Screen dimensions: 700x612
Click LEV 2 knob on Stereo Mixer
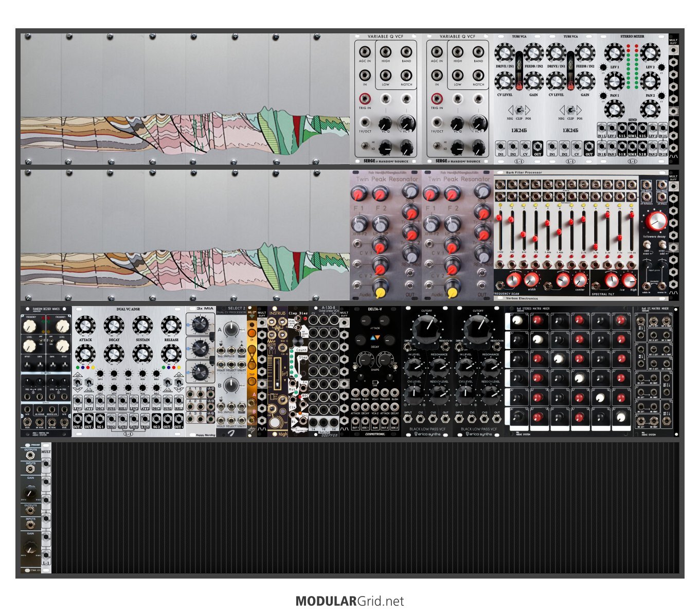[x=650, y=53]
